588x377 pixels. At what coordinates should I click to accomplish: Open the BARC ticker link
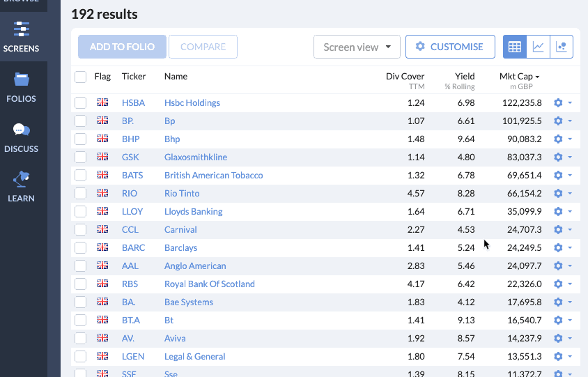[133, 247]
